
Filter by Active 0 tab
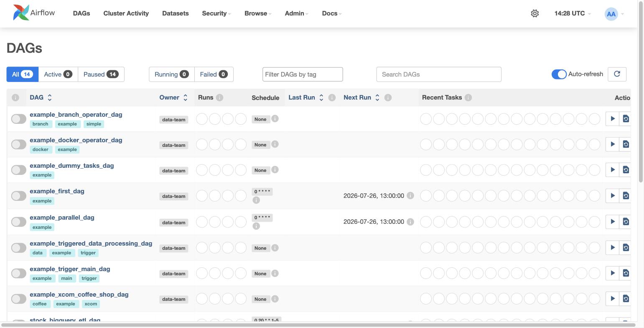[x=58, y=74]
